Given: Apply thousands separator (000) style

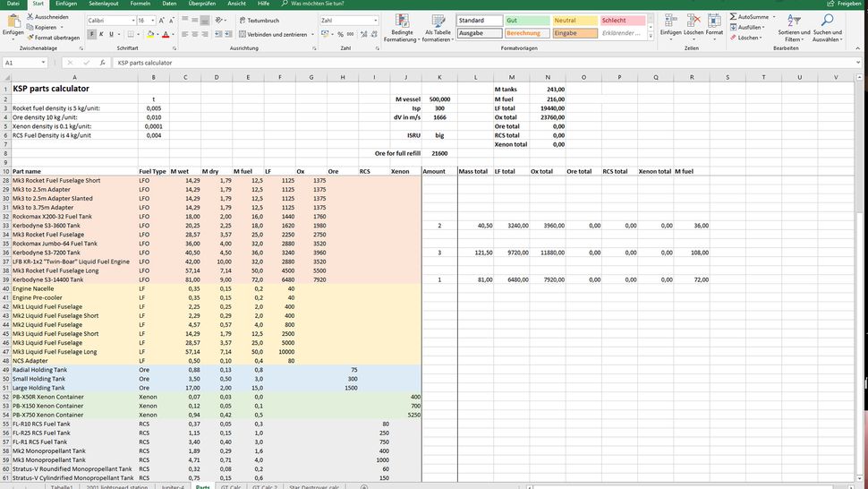Looking at the screenshot, I should point(351,34).
